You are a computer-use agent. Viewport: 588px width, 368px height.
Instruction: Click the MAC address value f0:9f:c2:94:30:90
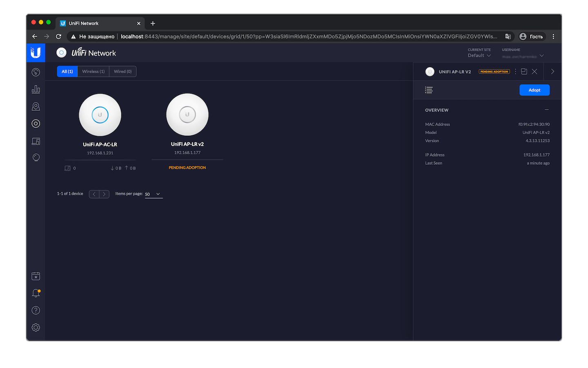click(x=534, y=124)
